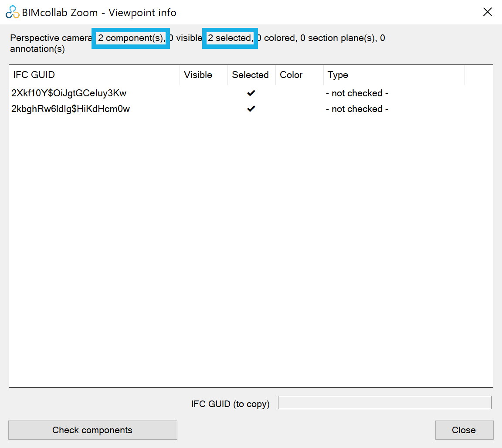Click Selected checkmark for 2kbghRw6ldIg$HiKdHcm0w
The image size is (502, 448).
251,109
